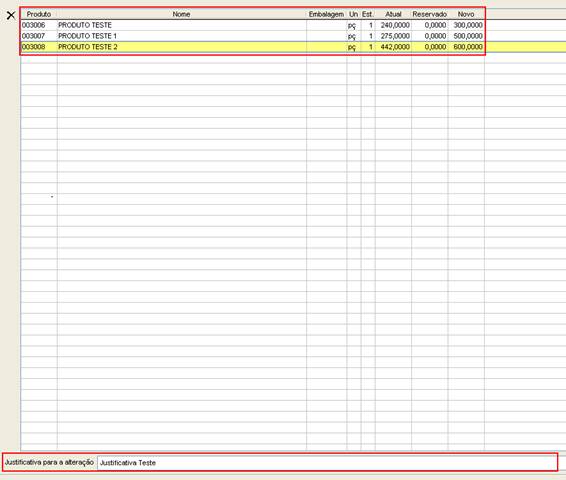This screenshot has width=566, height=480.
Task: Click the Un column header
Action: [353, 14]
